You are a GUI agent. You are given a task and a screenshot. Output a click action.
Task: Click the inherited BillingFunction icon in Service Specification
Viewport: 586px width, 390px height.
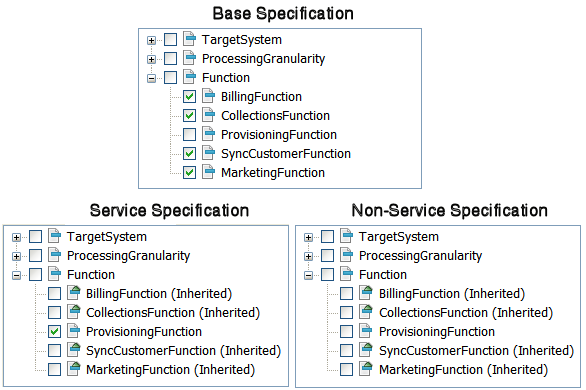[x=74, y=293]
